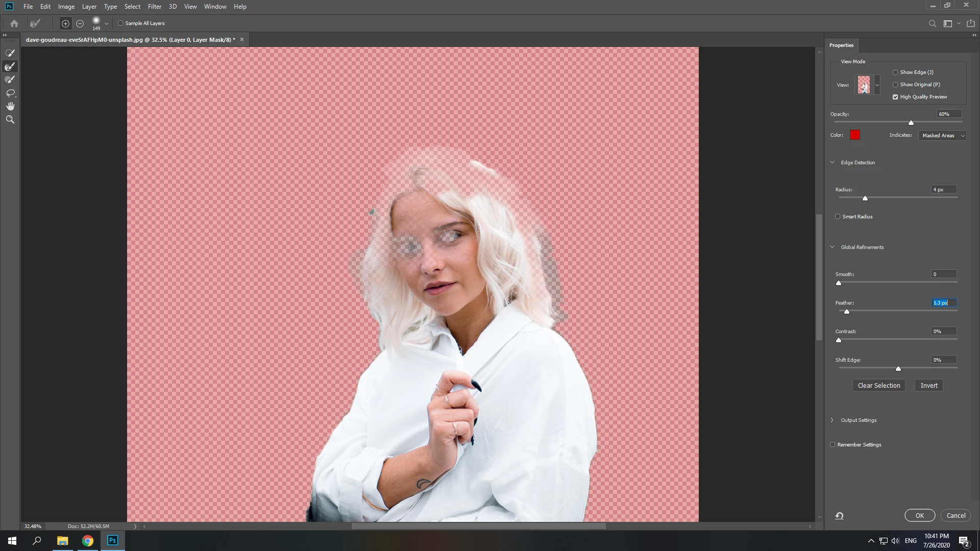The image size is (980, 551).
Task: Open the Indicates Masked Areas dropdown
Action: click(942, 136)
